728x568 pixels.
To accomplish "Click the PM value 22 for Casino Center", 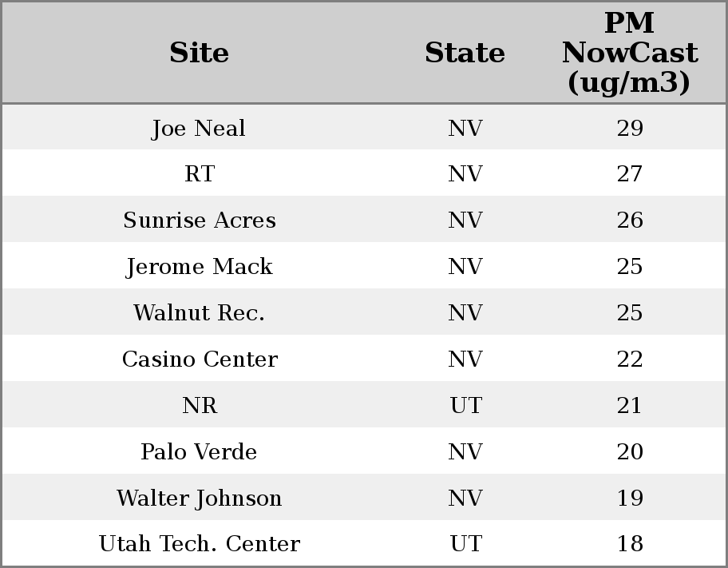I will point(629,359).
